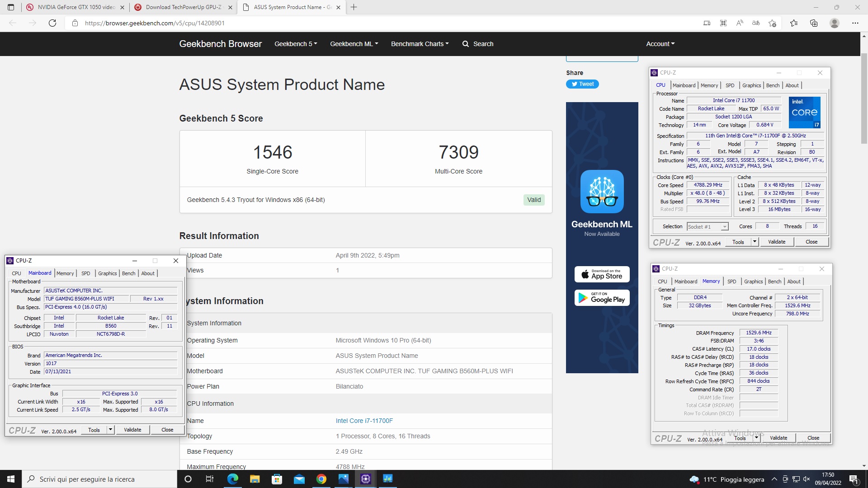
Task: Open Tools dropdown arrow in CPU-Z Mainboard window
Action: pyautogui.click(x=110, y=430)
